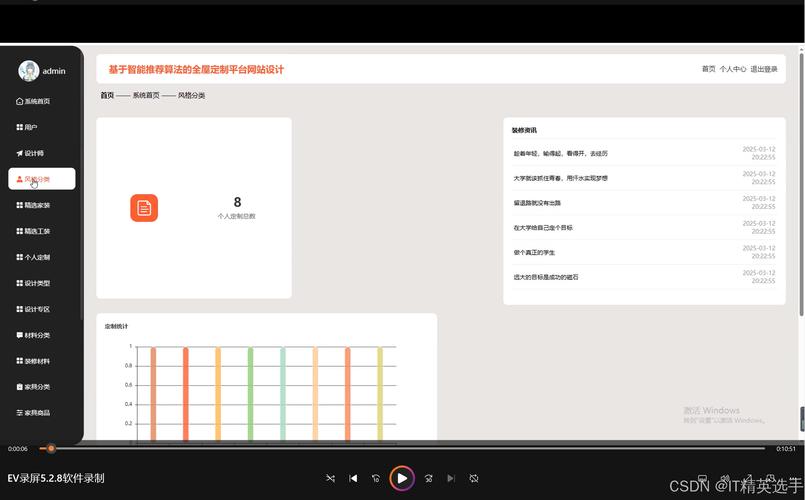The image size is (805, 500).
Task: Click the elapsed time 0:00:06 label
Action: 17,449
